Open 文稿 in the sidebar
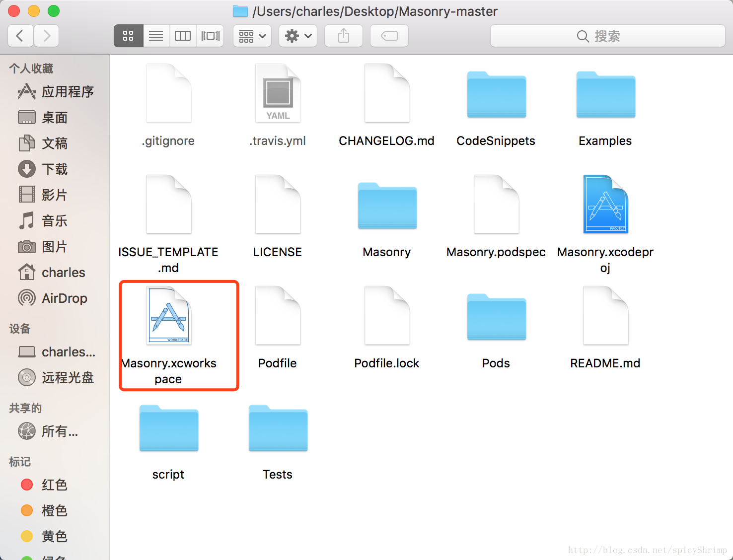The image size is (733, 560). click(56, 143)
